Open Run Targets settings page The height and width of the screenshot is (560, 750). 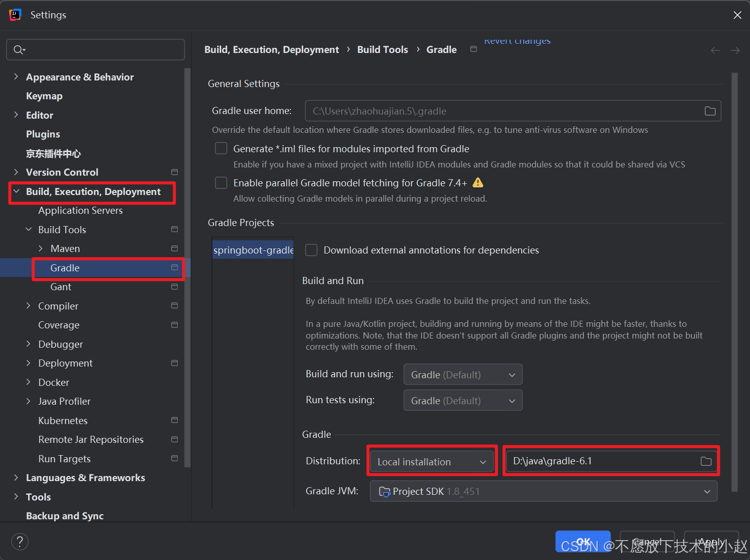pos(64,459)
